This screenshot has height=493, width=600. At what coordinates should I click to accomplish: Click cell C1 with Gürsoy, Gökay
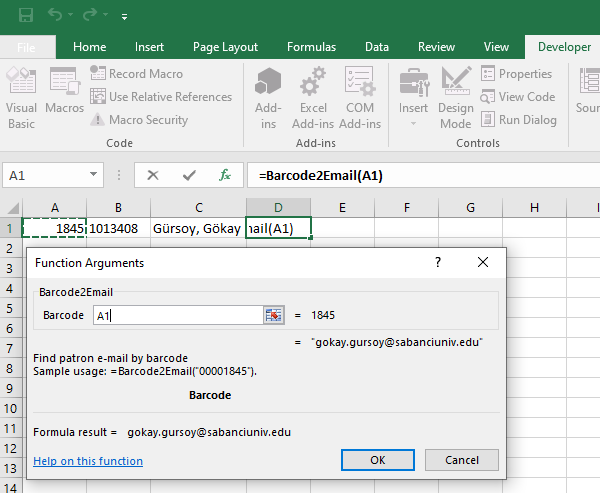(x=199, y=228)
